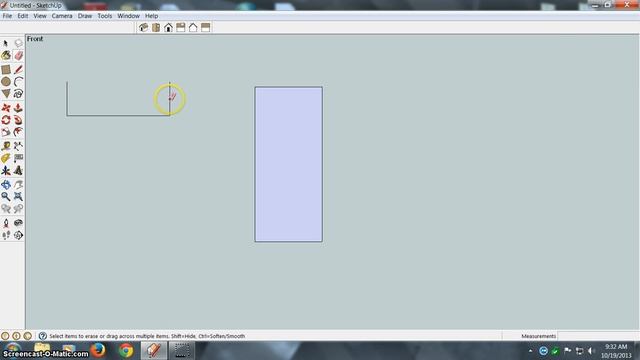Open Firefox from the taskbar
Screen dimensions: 640x360
[x=98, y=351]
